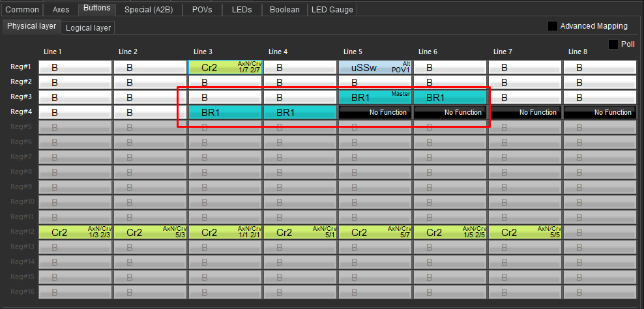Image resolution: width=644 pixels, height=309 pixels.
Task: Open the Axes tab
Action: click(x=61, y=9)
